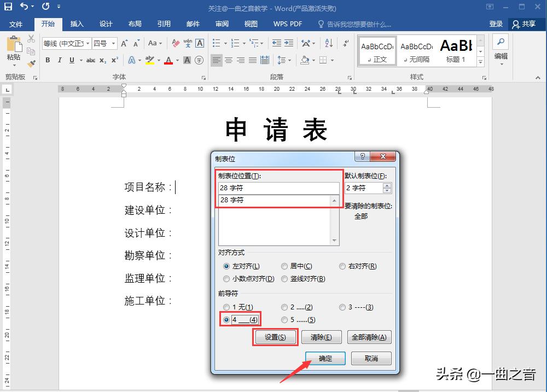Toggle bold formatting in the ribbon
547x392 pixels.
(48, 60)
